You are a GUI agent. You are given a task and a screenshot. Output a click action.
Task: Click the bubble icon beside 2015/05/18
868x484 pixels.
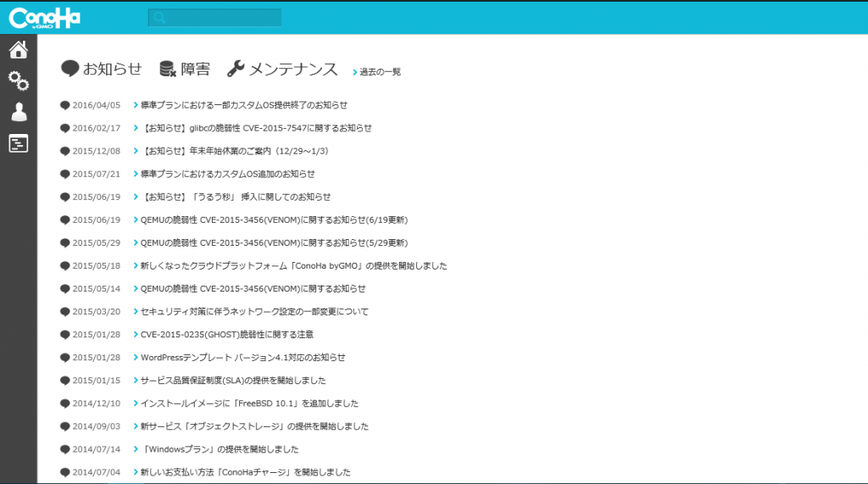(x=64, y=266)
